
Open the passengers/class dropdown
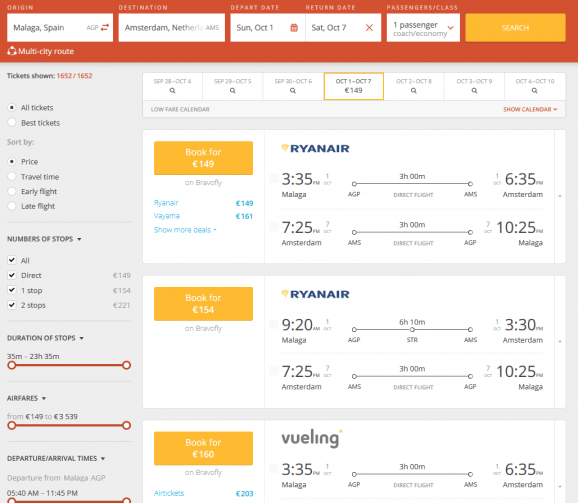click(x=423, y=28)
